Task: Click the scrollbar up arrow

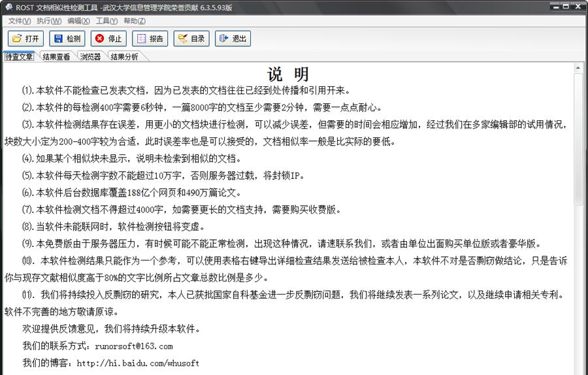Action: (x=578, y=68)
